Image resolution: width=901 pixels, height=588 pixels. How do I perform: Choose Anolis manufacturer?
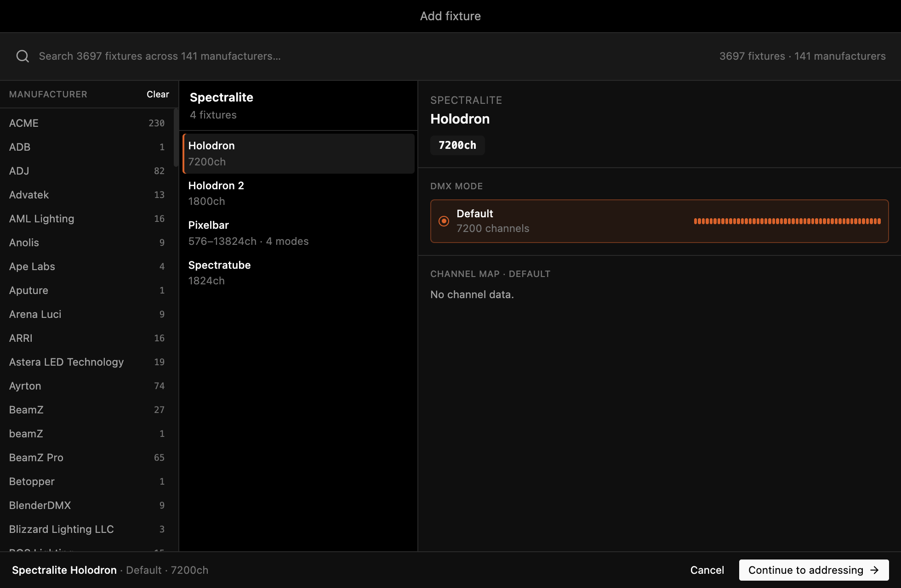pos(87,243)
